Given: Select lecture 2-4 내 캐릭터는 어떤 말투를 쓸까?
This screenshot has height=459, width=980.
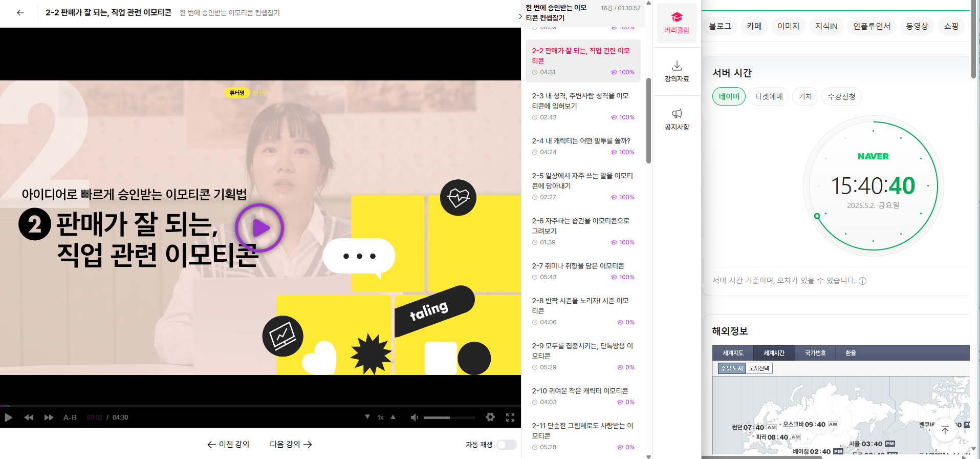Looking at the screenshot, I should tap(583, 146).
